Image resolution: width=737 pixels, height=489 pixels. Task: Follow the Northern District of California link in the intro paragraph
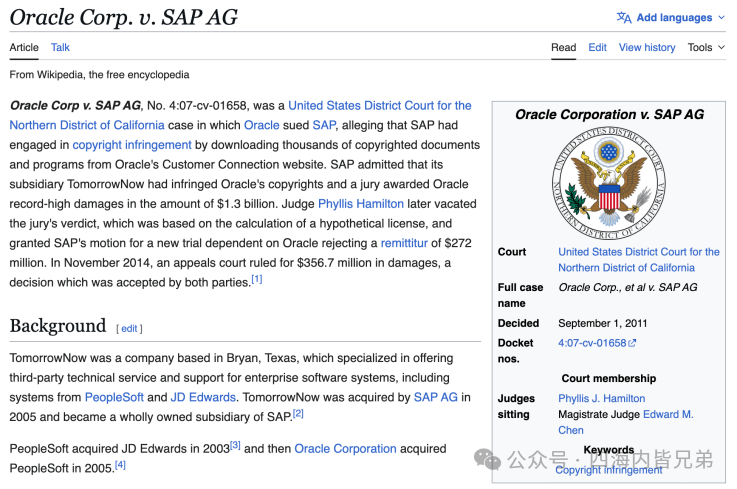87,125
